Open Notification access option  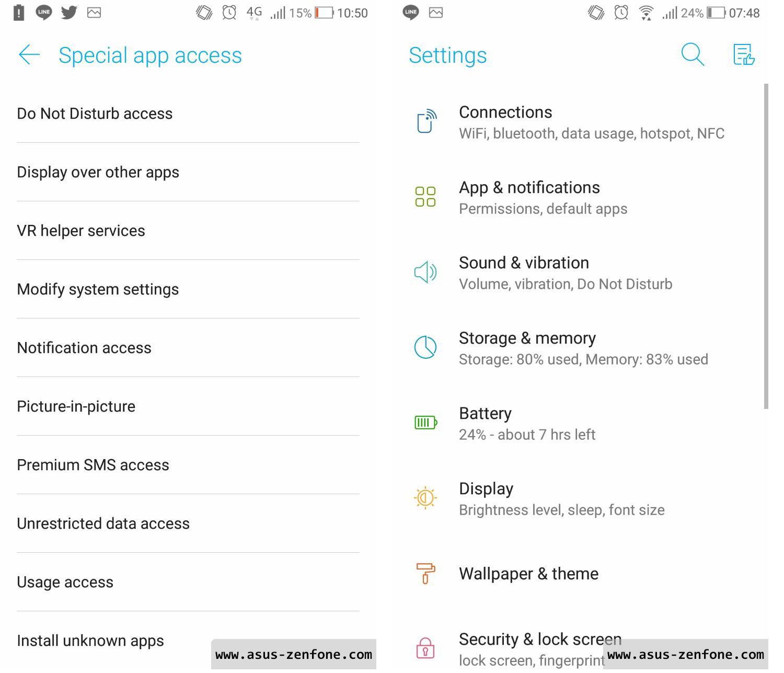coord(188,348)
